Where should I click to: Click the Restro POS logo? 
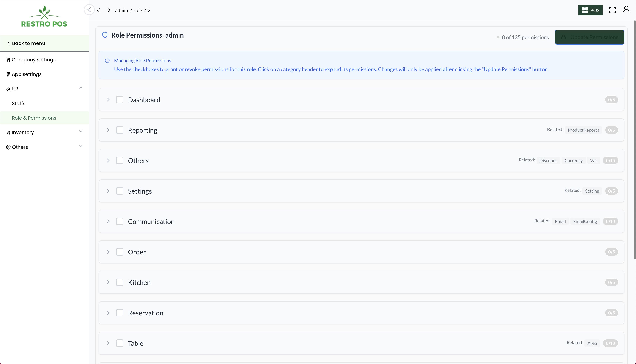tap(44, 17)
